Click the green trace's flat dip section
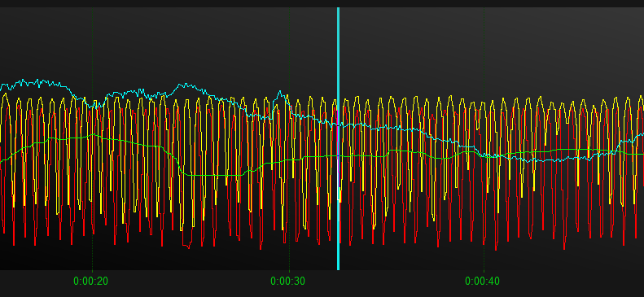 tap(212, 175)
